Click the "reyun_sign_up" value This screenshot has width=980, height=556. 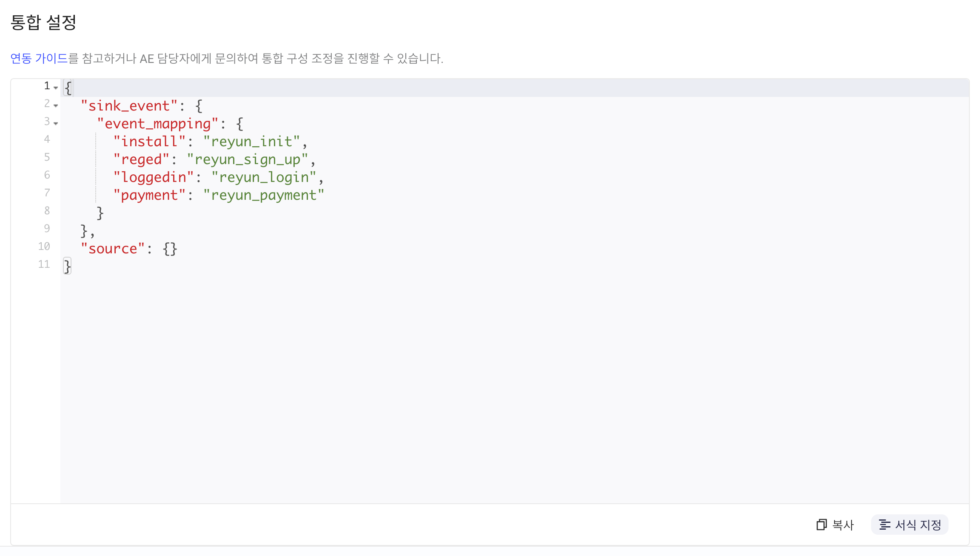click(x=247, y=159)
